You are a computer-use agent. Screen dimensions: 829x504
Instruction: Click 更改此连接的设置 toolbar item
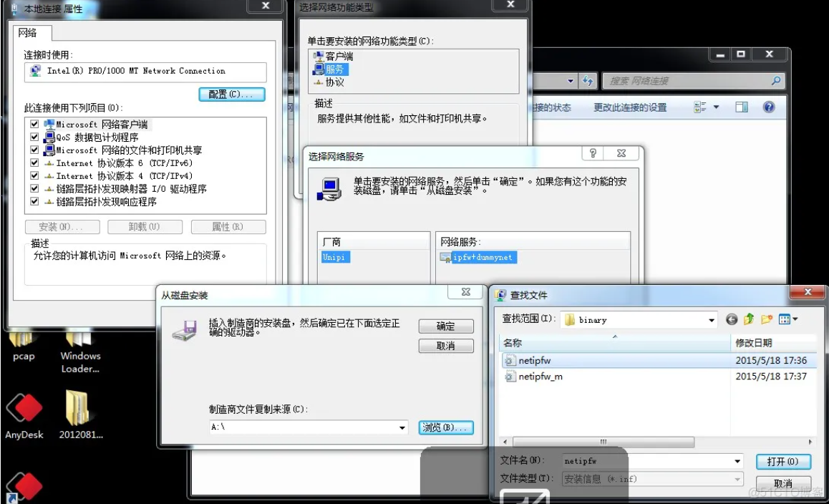click(630, 108)
